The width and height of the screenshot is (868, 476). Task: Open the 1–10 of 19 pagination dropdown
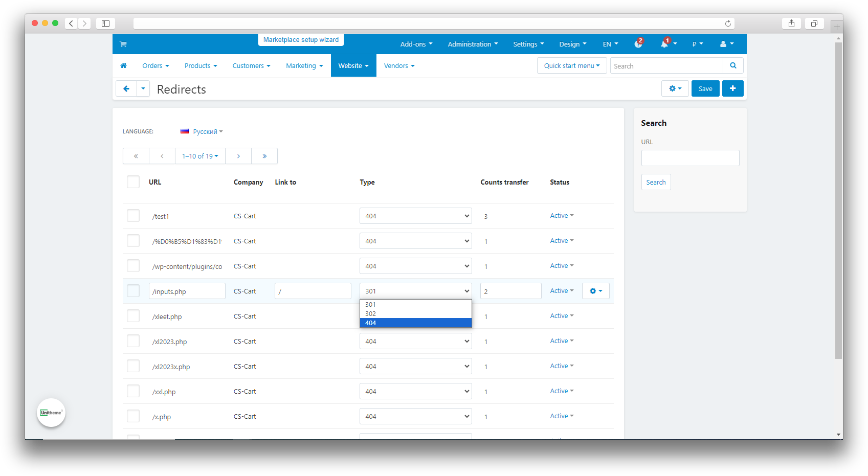tap(200, 156)
